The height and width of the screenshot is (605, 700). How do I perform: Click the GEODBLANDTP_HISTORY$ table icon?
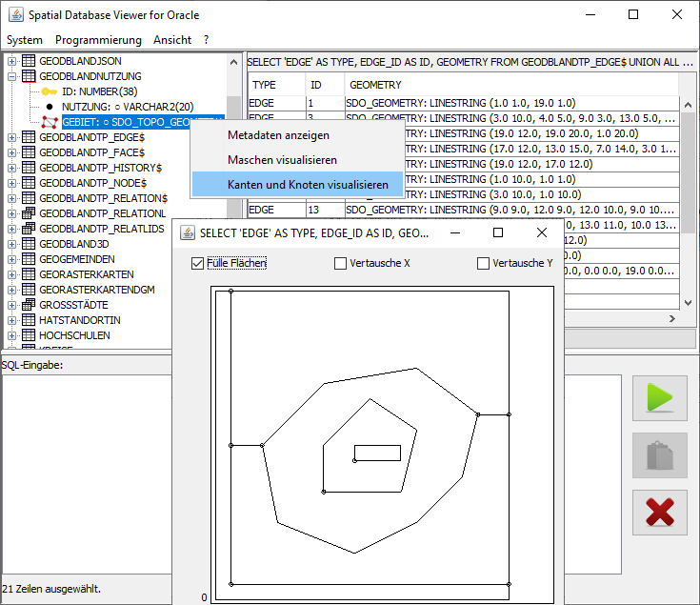point(29,168)
